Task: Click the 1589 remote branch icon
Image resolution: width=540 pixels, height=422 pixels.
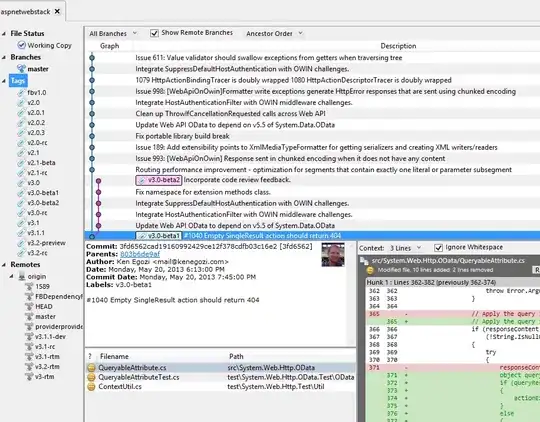Action: click(x=29, y=286)
